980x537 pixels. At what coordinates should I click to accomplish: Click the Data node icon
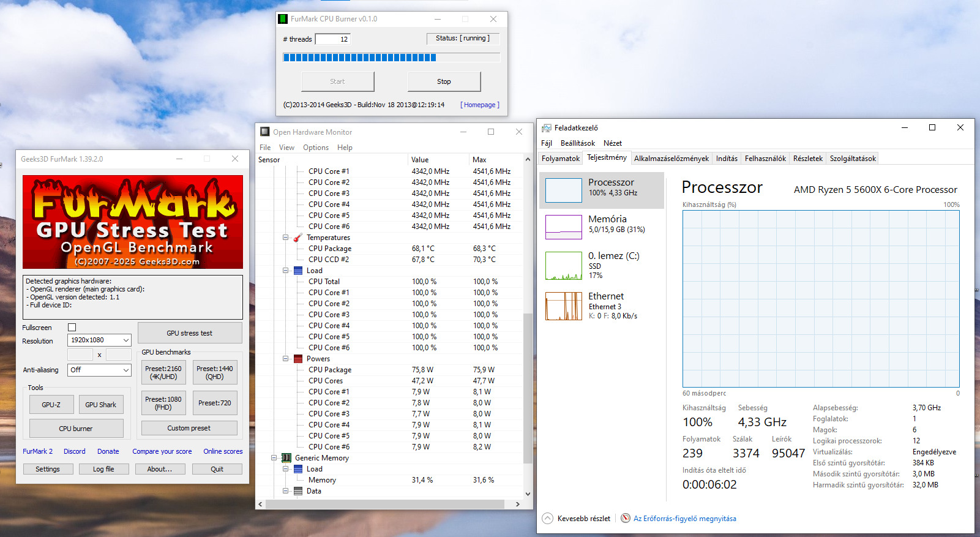pyautogui.click(x=298, y=491)
